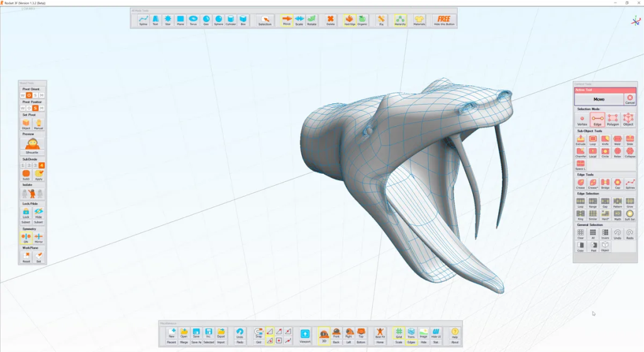Image resolution: width=644 pixels, height=352 pixels.
Task: Use the Circle sub-object tool
Action: click(605, 152)
